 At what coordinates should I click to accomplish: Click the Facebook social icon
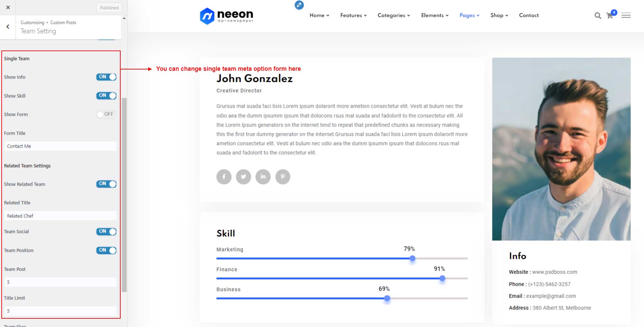pyautogui.click(x=224, y=177)
